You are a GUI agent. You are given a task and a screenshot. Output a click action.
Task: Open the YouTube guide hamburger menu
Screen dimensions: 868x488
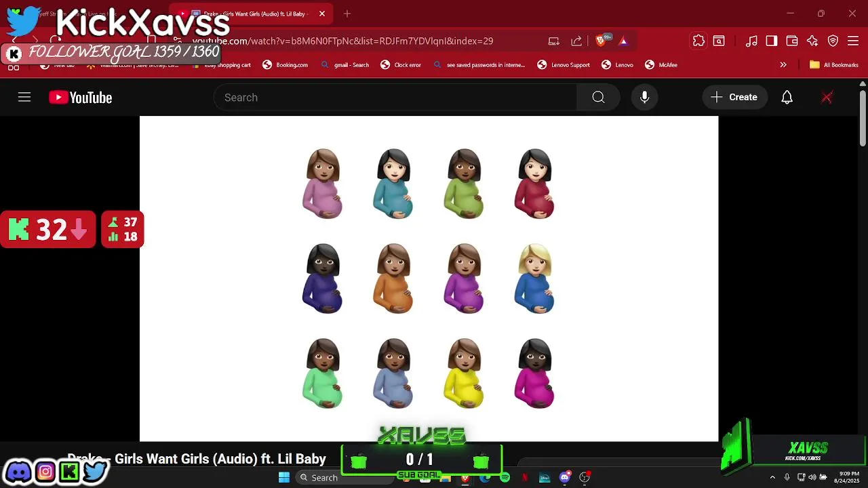coord(24,98)
